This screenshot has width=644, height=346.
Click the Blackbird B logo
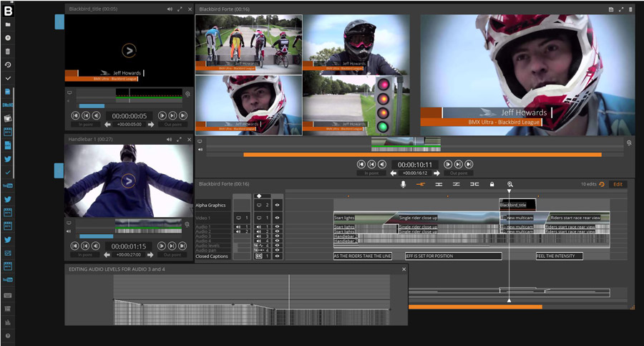click(8, 10)
